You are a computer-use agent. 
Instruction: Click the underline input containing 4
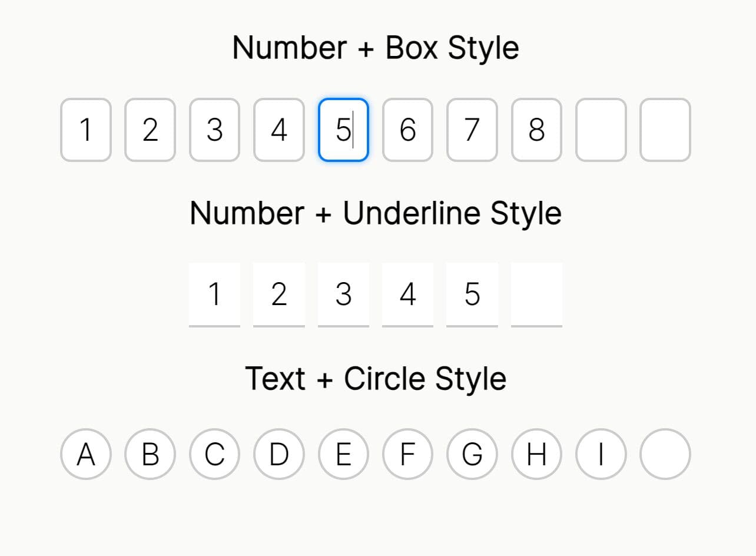point(407,294)
